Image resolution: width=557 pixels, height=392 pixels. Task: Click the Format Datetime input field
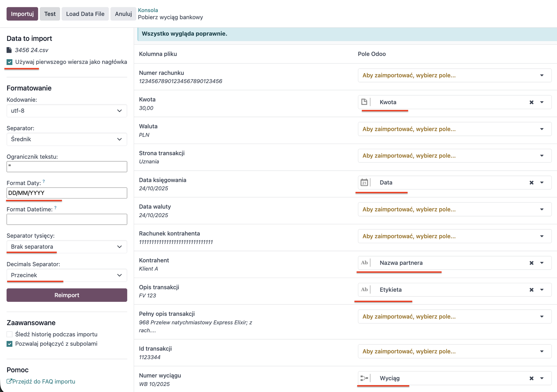pos(67,219)
